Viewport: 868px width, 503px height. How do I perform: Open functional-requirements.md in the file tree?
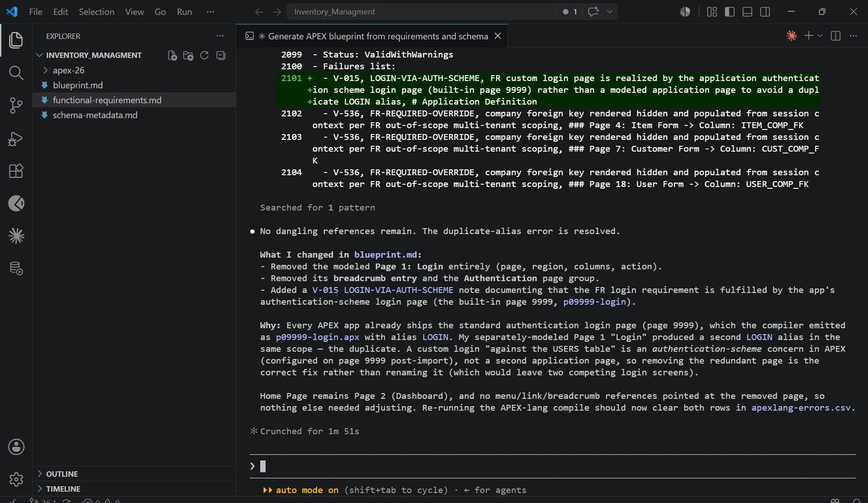pyautogui.click(x=107, y=100)
